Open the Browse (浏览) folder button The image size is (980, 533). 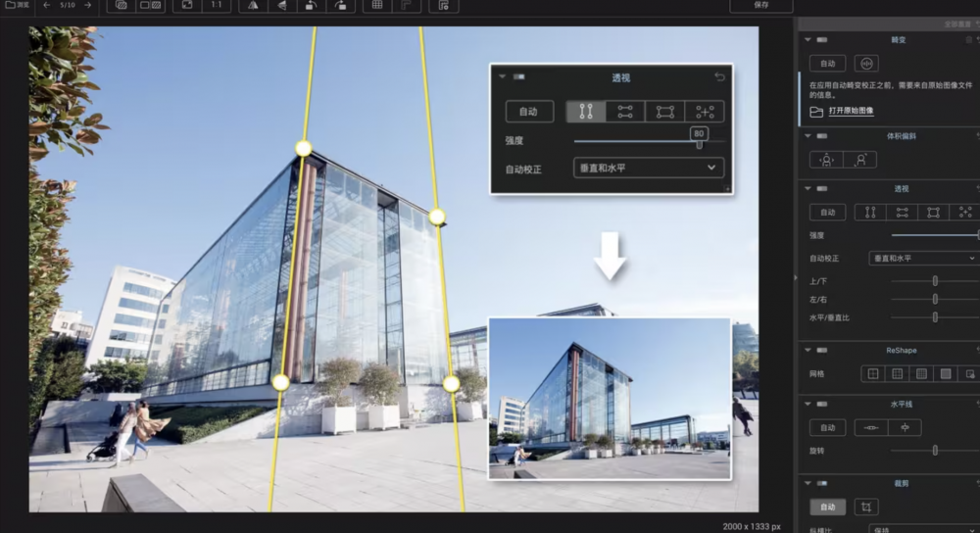18,4
